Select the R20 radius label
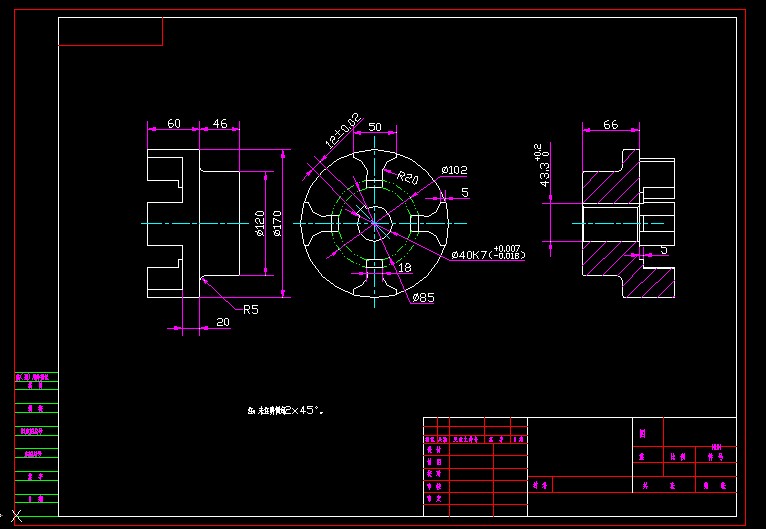This screenshot has height=529, width=766. coord(407,177)
